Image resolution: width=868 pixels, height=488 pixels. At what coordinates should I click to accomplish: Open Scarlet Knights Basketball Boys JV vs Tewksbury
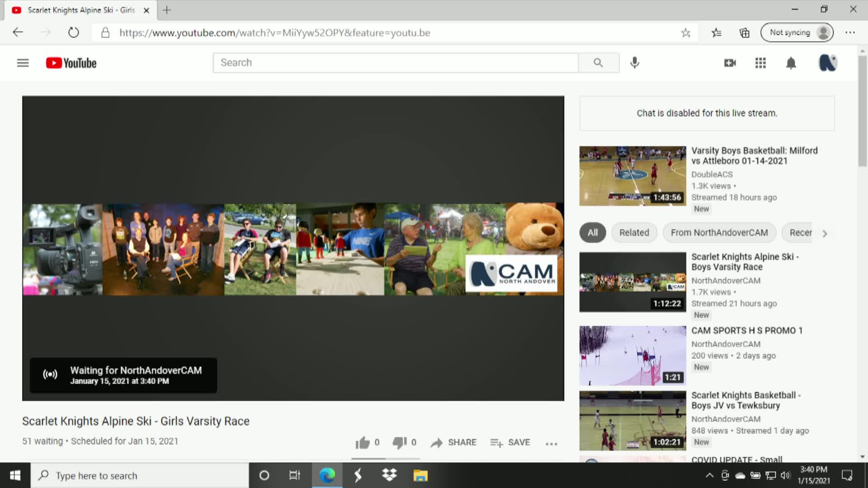tap(745, 400)
